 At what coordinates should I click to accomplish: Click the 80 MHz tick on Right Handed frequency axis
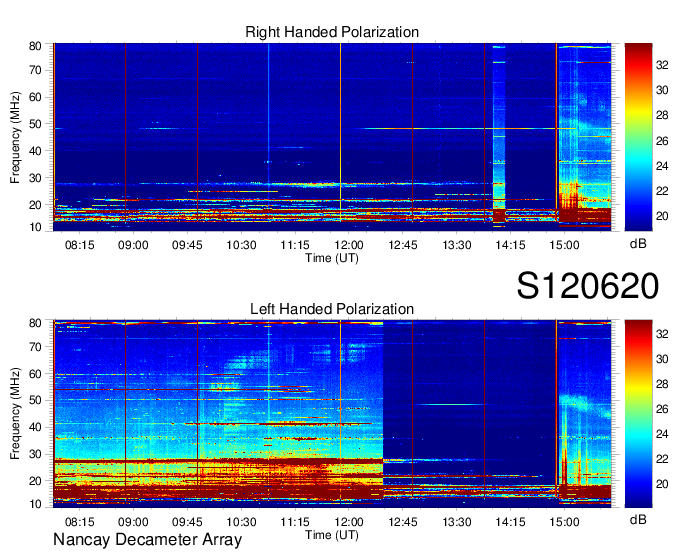pos(35,46)
